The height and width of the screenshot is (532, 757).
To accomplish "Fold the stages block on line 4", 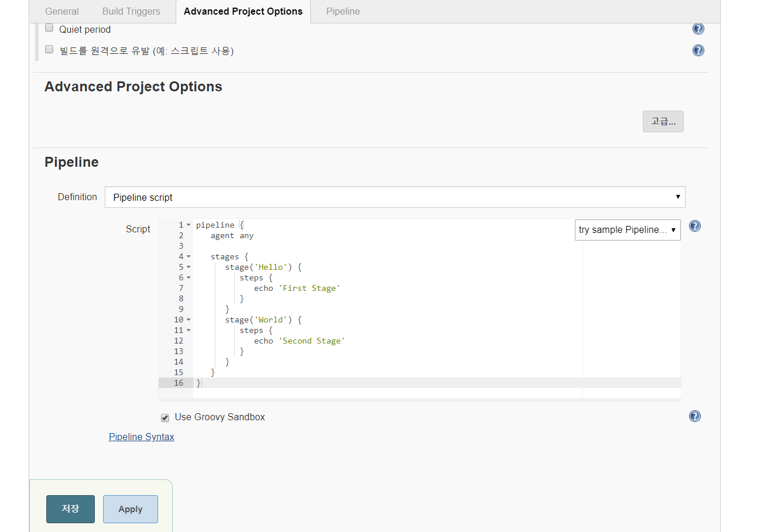I will (x=189, y=257).
